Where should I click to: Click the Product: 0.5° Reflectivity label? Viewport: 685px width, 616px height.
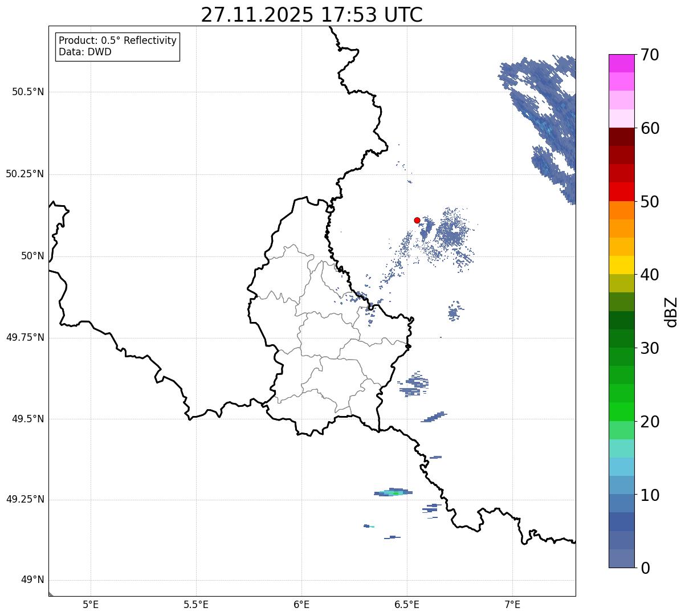pos(118,40)
